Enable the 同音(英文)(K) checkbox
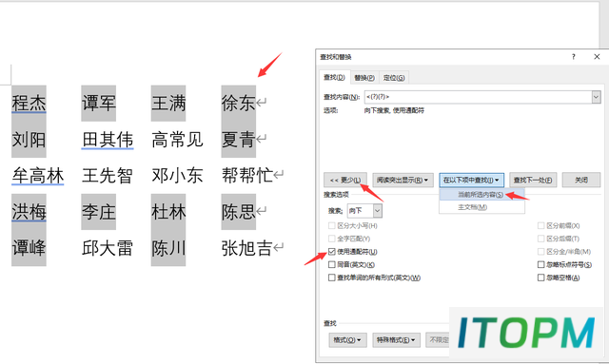 tap(332, 264)
